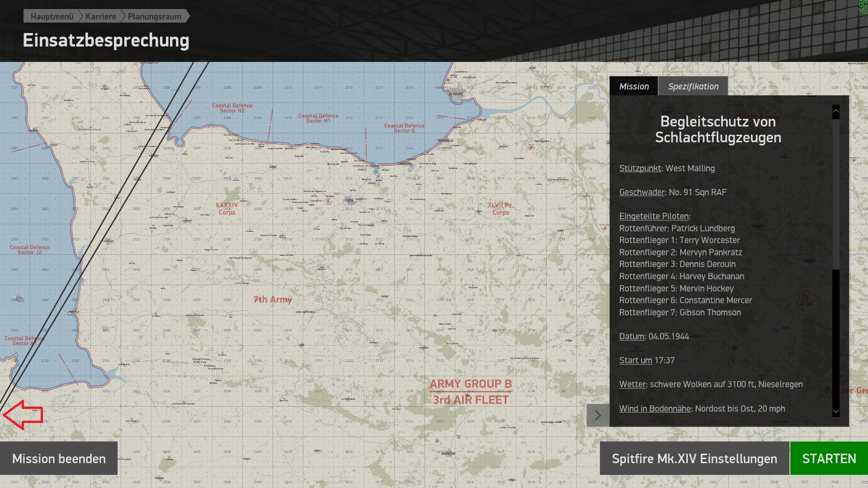The height and width of the screenshot is (488, 868).
Task: Click LE HAVRE on the map
Action: click(456, 94)
